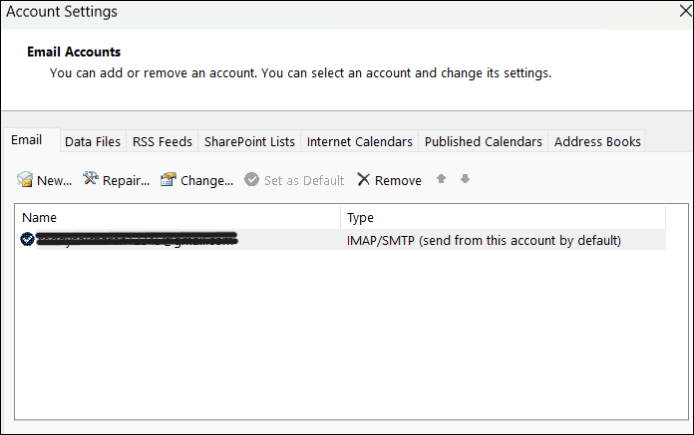The height and width of the screenshot is (435, 694).
Task: Switch to the RSS Feeds tab
Action: [162, 142]
